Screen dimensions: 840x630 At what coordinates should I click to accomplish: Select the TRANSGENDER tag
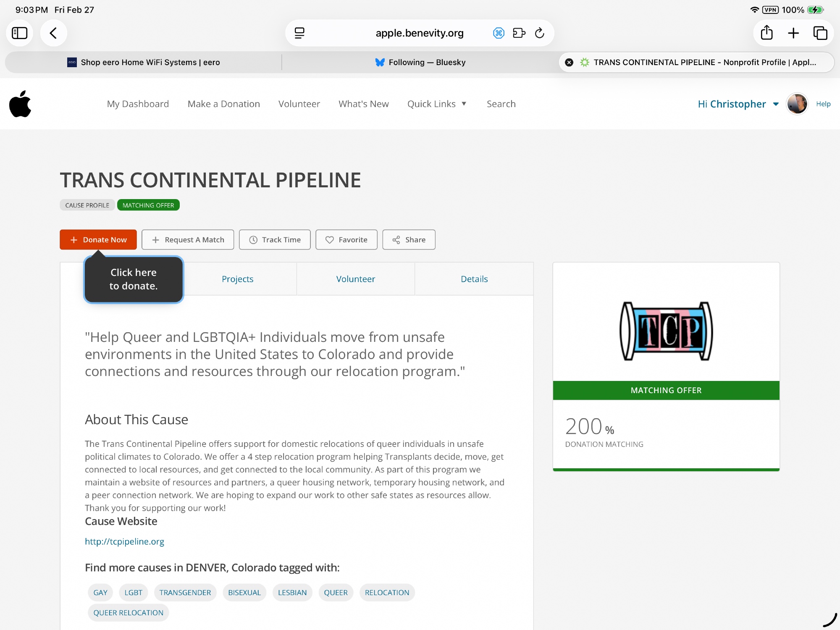point(185,593)
